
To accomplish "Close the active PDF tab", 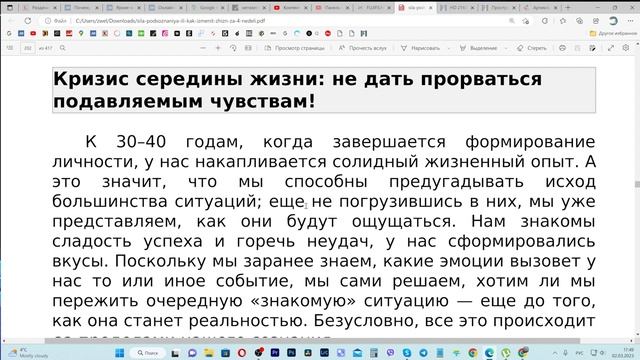I will coord(430,7).
